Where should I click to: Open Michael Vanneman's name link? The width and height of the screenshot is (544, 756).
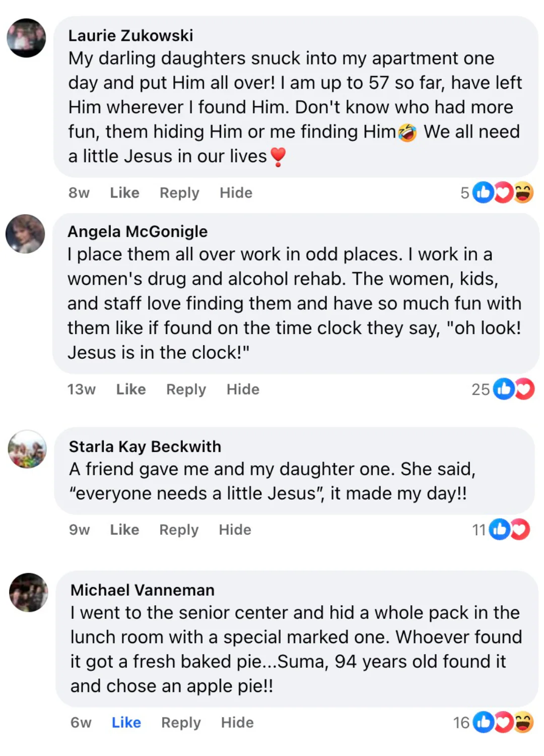pyautogui.click(x=142, y=590)
